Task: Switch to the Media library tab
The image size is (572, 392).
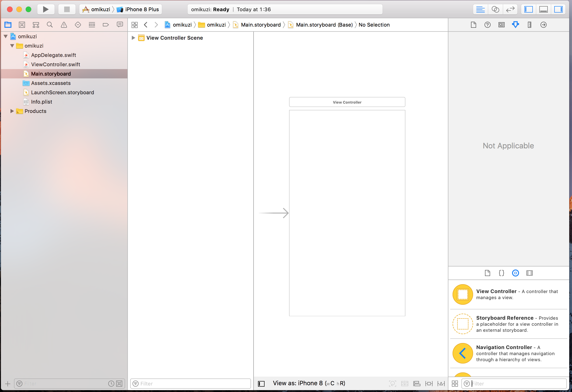Action: [529, 273]
